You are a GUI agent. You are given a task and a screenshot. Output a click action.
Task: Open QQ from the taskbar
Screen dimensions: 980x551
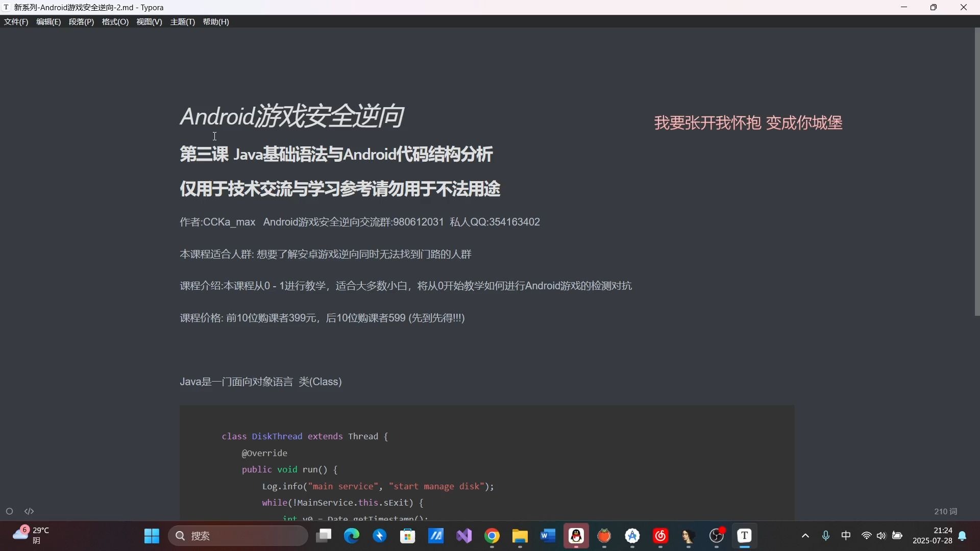(x=576, y=536)
